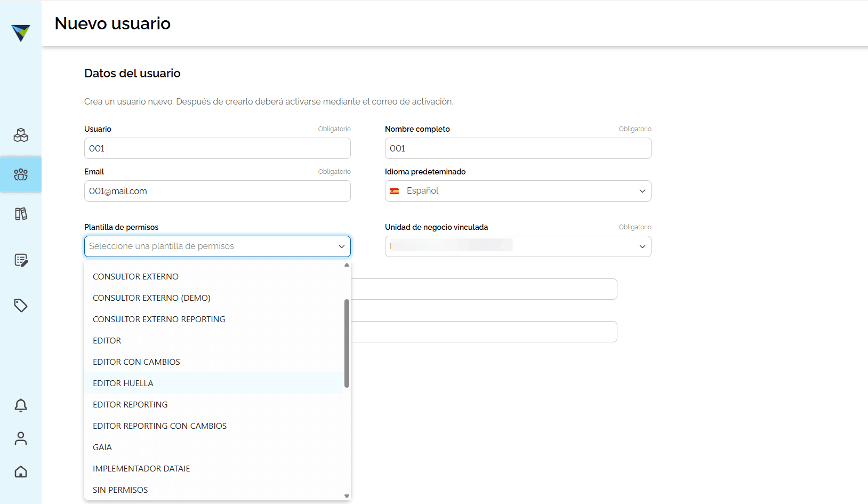Choose EDITOR CON CAMBIOS option
The height and width of the screenshot is (504, 868).
(213, 362)
